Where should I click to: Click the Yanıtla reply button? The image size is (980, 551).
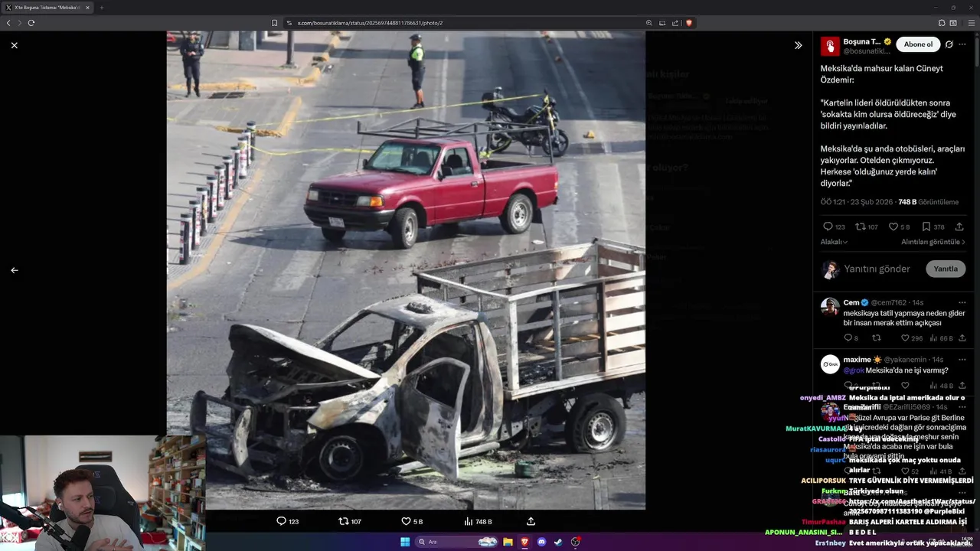946,269
